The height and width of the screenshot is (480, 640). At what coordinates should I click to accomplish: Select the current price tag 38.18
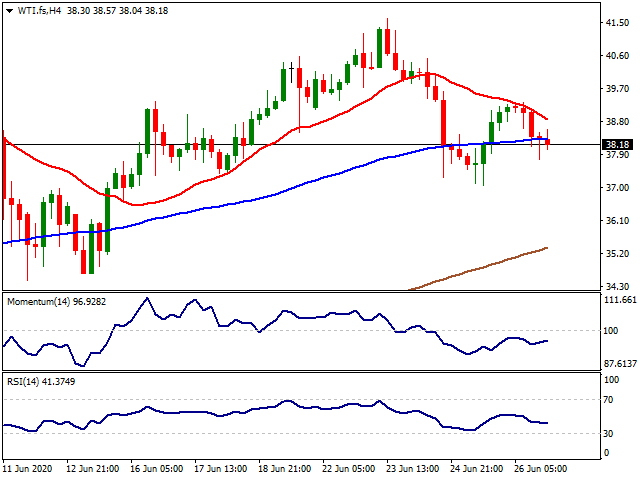point(617,144)
